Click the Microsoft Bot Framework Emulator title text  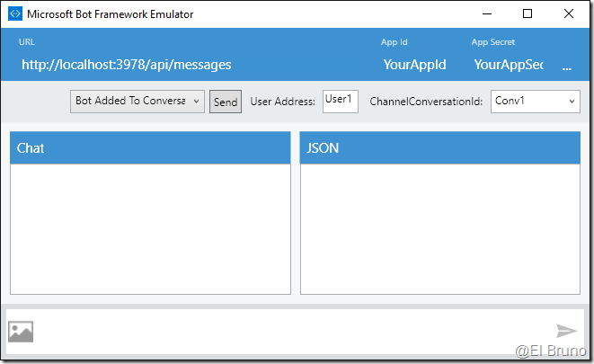point(110,14)
